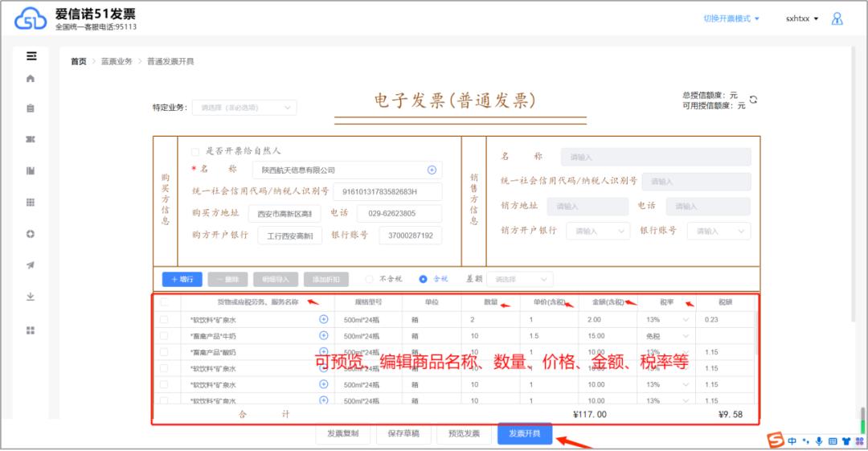The image size is (868, 451).
Task: Click the table's vertical scrollbar
Action: click(756, 333)
